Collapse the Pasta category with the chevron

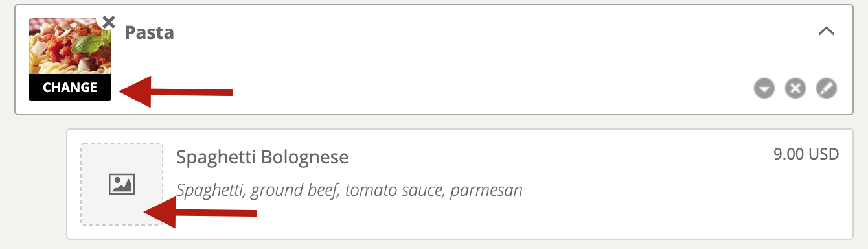827,31
